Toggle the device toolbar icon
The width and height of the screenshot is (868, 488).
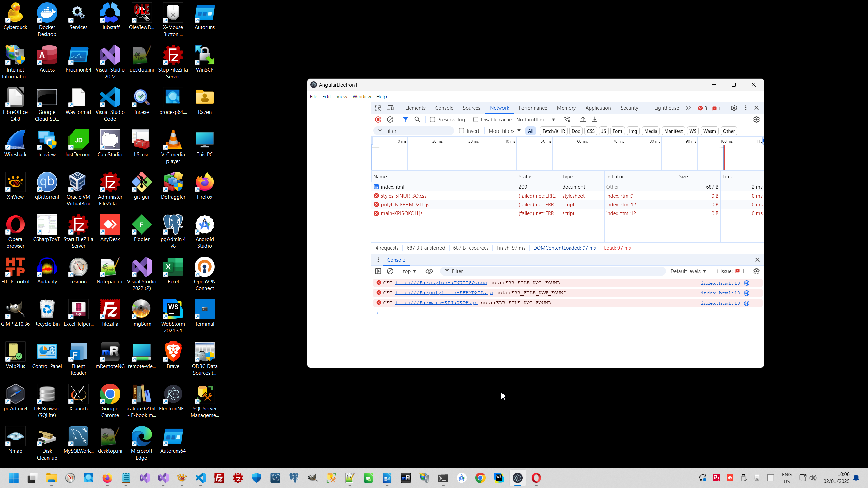[x=390, y=108]
